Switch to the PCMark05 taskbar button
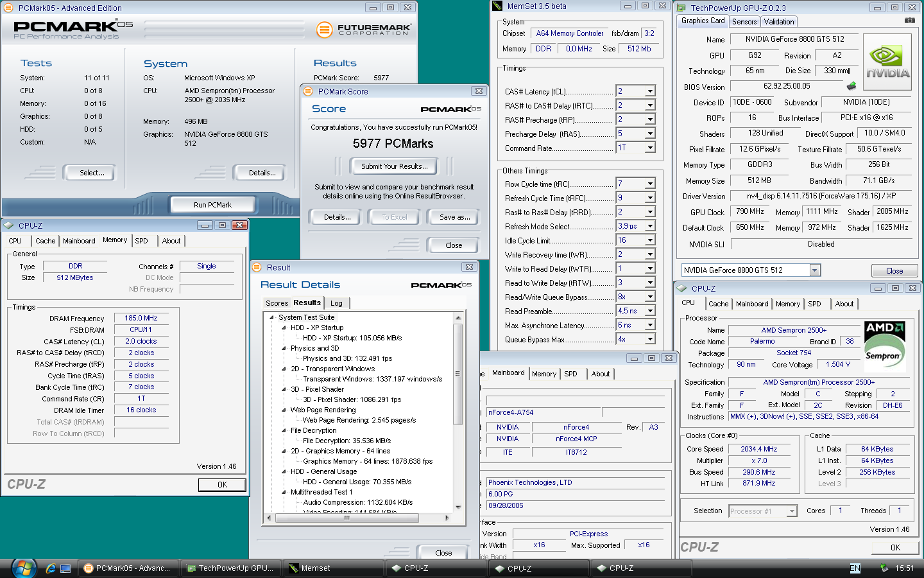 click(128, 568)
